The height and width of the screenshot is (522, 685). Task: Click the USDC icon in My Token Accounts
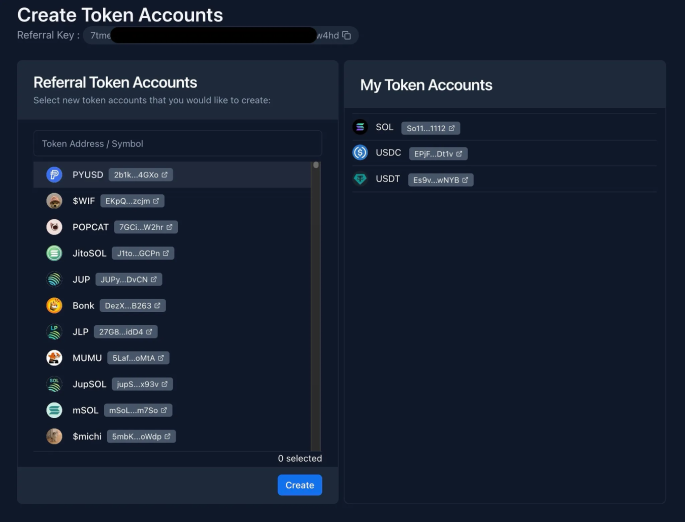click(360, 153)
